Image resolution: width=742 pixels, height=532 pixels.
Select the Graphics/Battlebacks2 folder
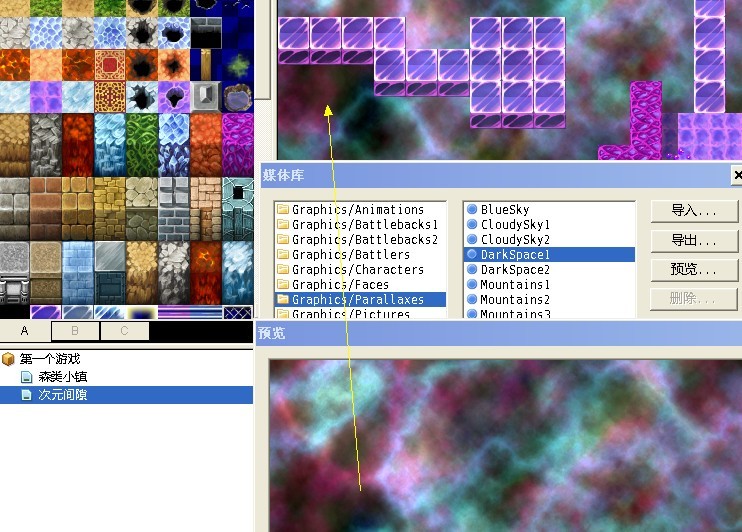360,239
